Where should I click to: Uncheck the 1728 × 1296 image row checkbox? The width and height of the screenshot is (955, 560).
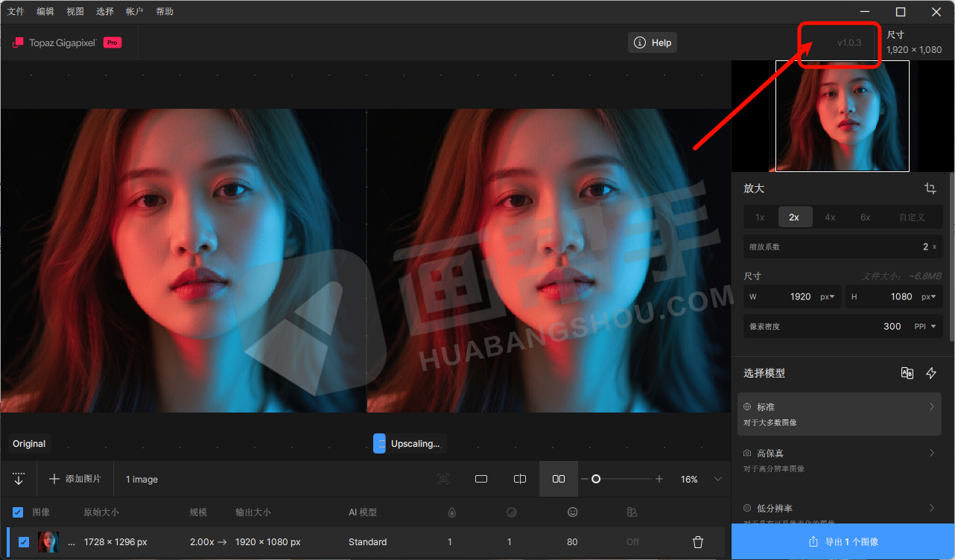coord(24,542)
